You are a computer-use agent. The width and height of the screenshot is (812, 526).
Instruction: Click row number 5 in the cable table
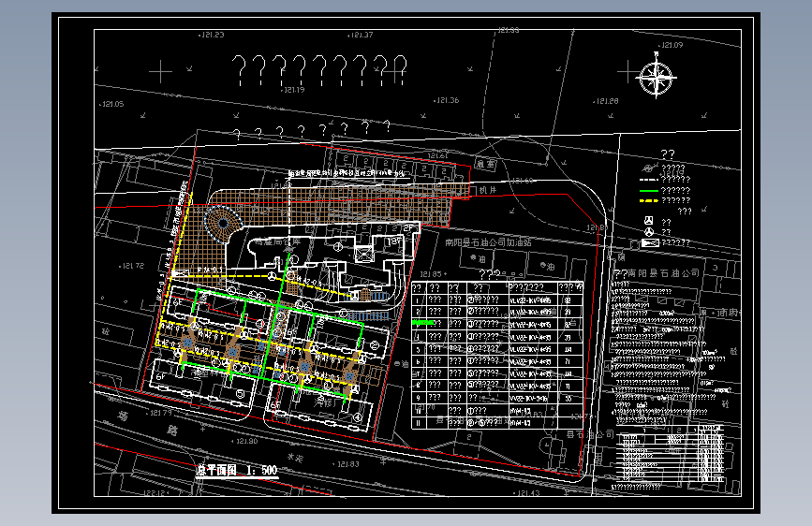click(x=418, y=349)
